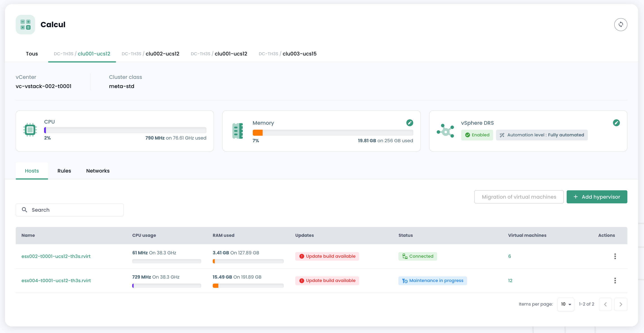644x333 pixels.
Task: Edit vSphere DRS via pencil icon
Action: 616,123
